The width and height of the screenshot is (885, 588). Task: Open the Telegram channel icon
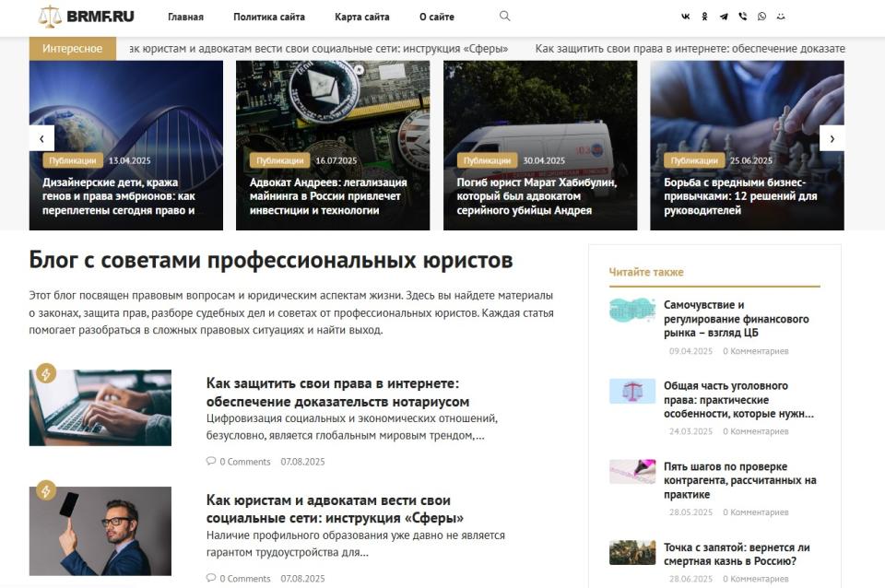pos(725,16)
